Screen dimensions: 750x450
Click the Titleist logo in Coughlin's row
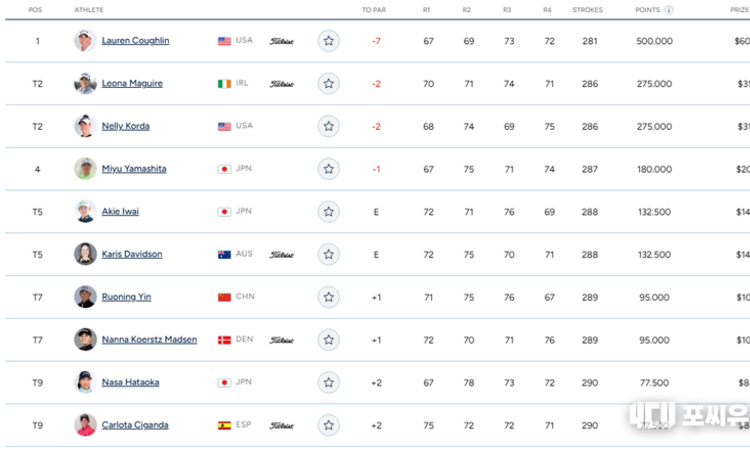pyautogui.click(x=282, y=42)
